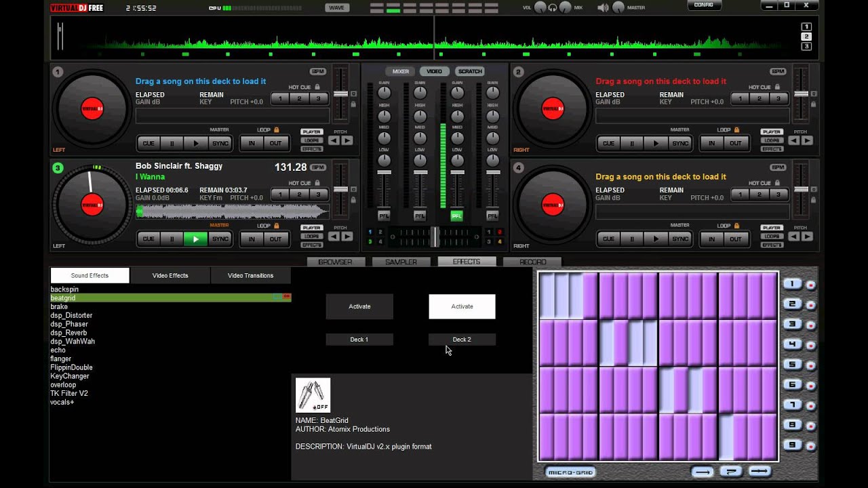Toggle hot cue lock on deck 2
Screen dimensions: 868x488
pyautogui.click(x=777, y=87)
